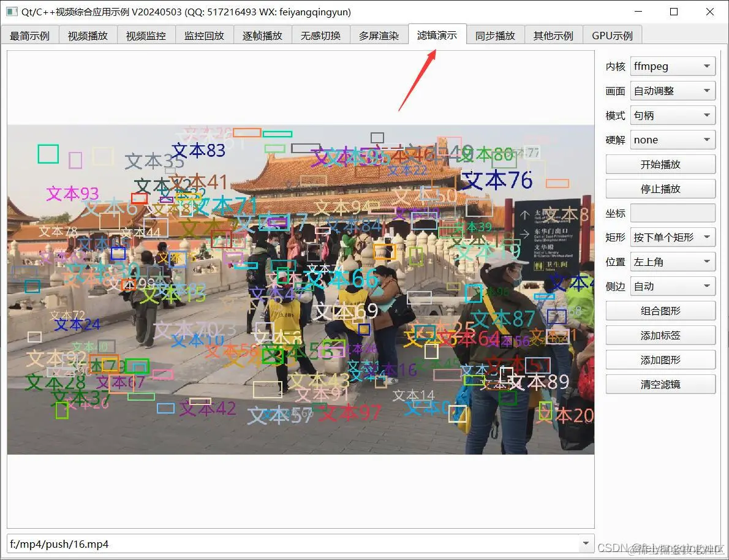The width and height of the screenshot is (729, 560).
Task: Open the 内核 kernel dropdown showing ffmpeg
Action: [672, 66]
